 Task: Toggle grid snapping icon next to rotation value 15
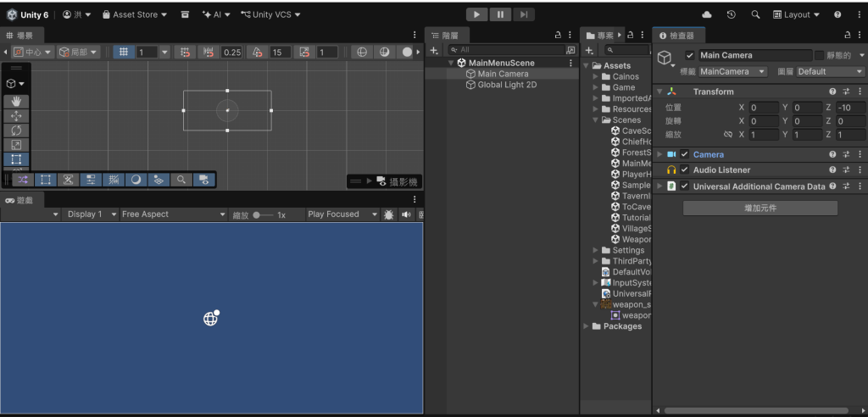point(257,52)
